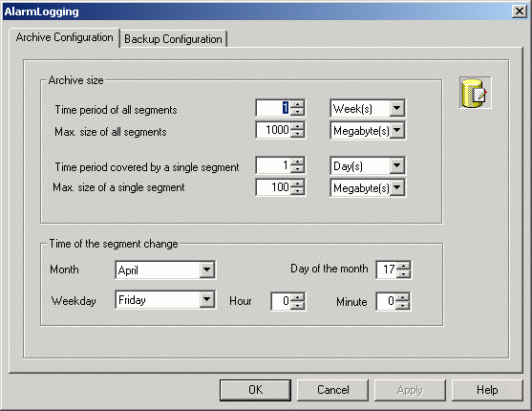Click the archive database icon
Image resolution: width=532 pixels, height=411 pixels.
476,93
